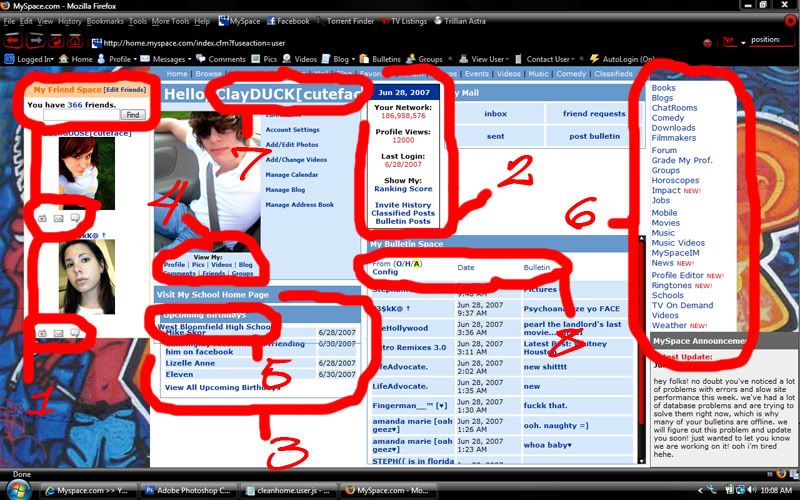Click the inbox link in My Mail
800x500 pixels.
pyautogui.click(x=495, y=114)
